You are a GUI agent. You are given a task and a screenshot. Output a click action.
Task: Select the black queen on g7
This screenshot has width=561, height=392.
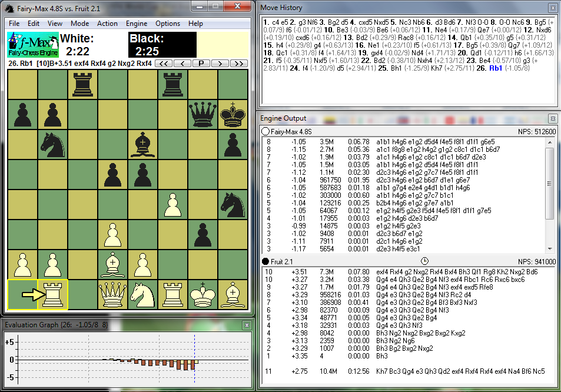pos(203,114)
